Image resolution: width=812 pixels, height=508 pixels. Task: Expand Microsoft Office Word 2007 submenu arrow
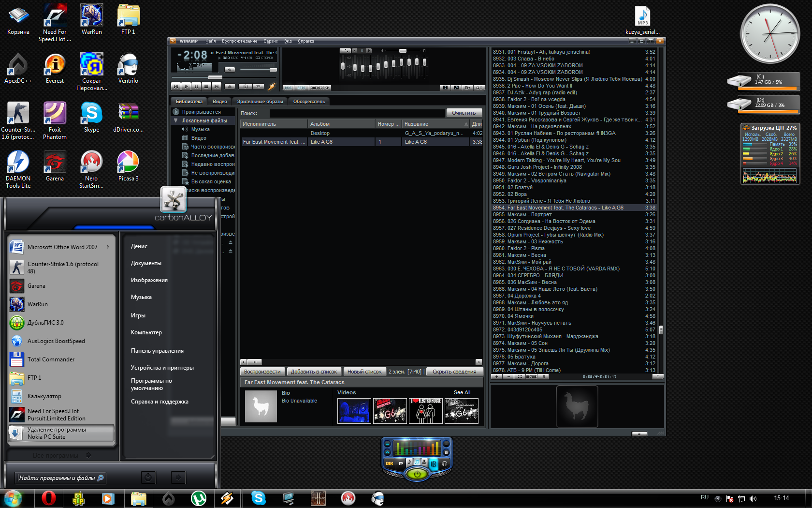coord(108,247)
